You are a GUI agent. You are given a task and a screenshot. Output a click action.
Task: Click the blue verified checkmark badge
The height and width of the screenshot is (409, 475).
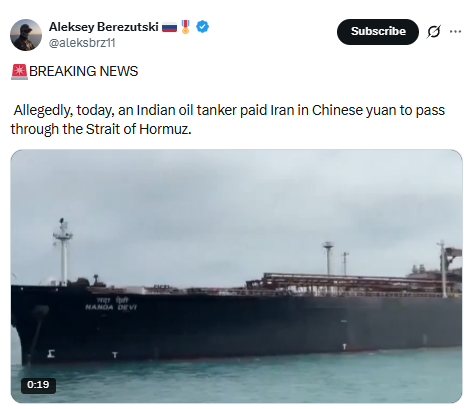(202, 27)
